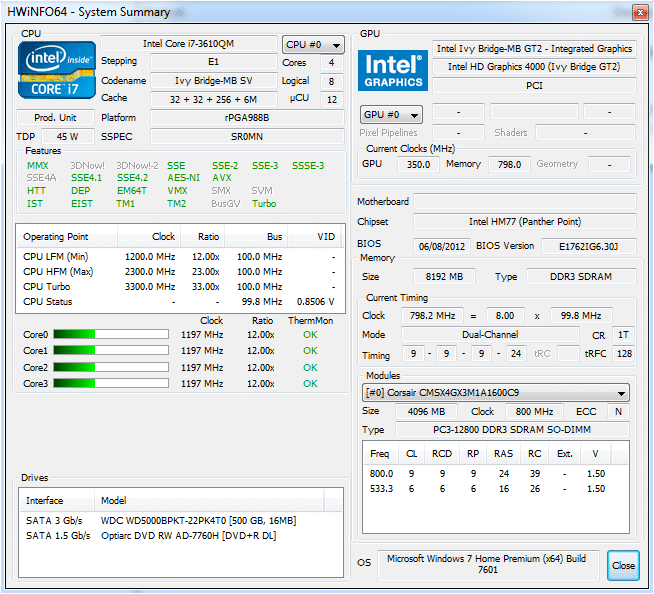Image resolution: width=654 pixels, height=594 pixels.
Task: Click the Turbo feature label
Action: coord(264,204)
